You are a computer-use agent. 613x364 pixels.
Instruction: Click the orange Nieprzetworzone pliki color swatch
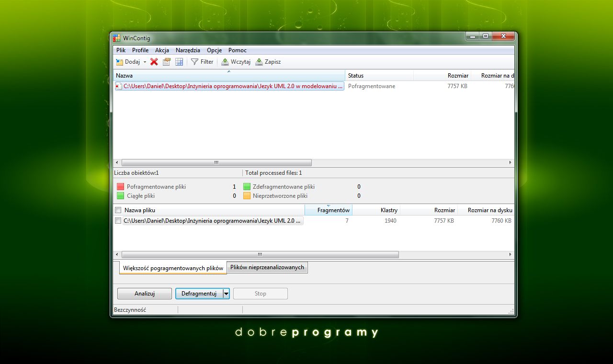(x=247, y=196)
